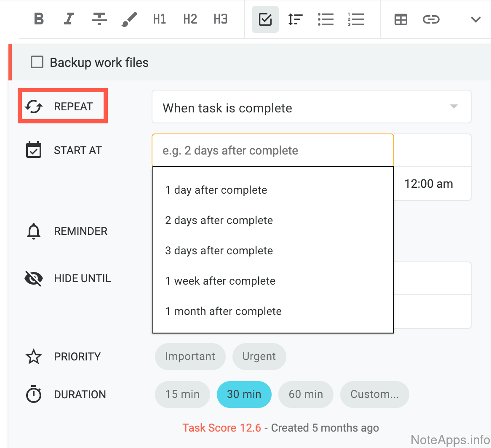Select '2 days after complete' option
Image resolution: width=491 pixels, height=448 pixels.
point(219,220)
